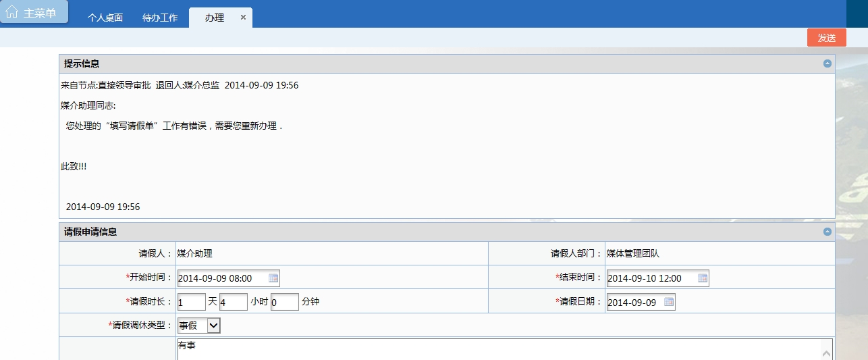Viewport: 868px width, 360px height.
Task: Select the 办理 tab
Action: [x=215, y=18]
